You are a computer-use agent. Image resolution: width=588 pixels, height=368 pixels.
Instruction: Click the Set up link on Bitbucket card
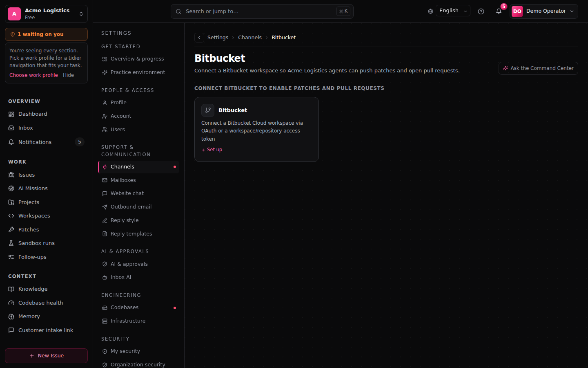coord(212,150)
